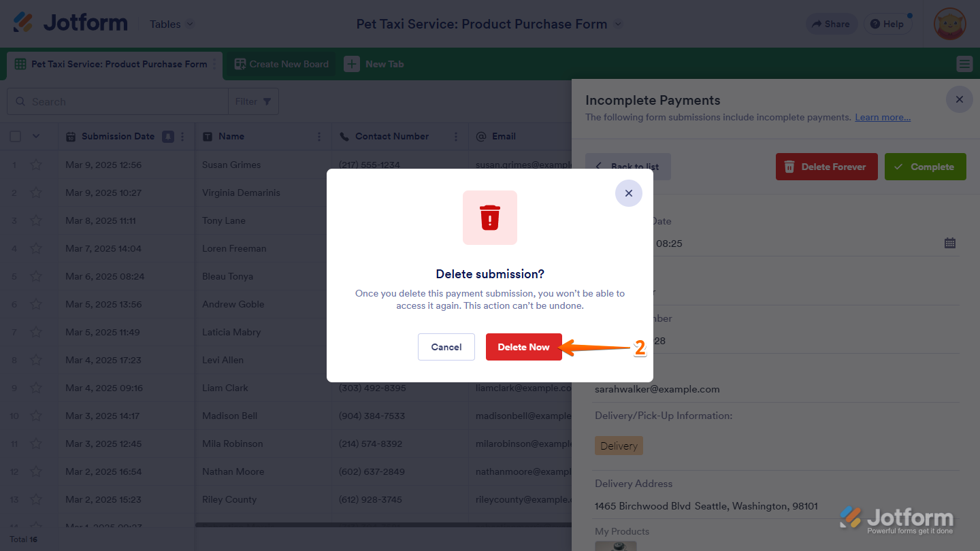The height and width of the screenshot is (551, 980).
Task: Click the user avatar icon
Action: [x=949, y=24]
